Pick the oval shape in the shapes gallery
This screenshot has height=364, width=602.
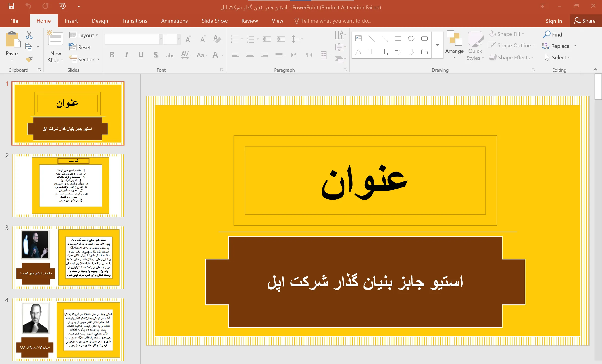411,38
